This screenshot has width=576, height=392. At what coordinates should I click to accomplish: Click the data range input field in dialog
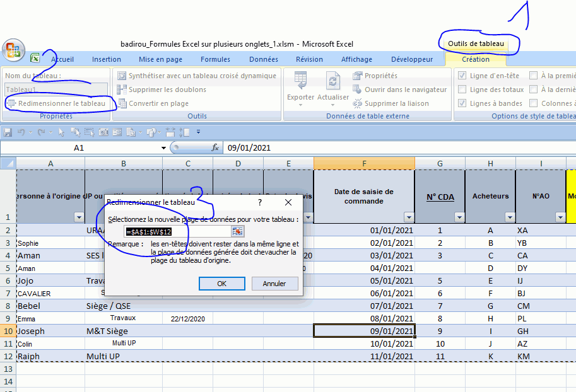coord(177,232)
